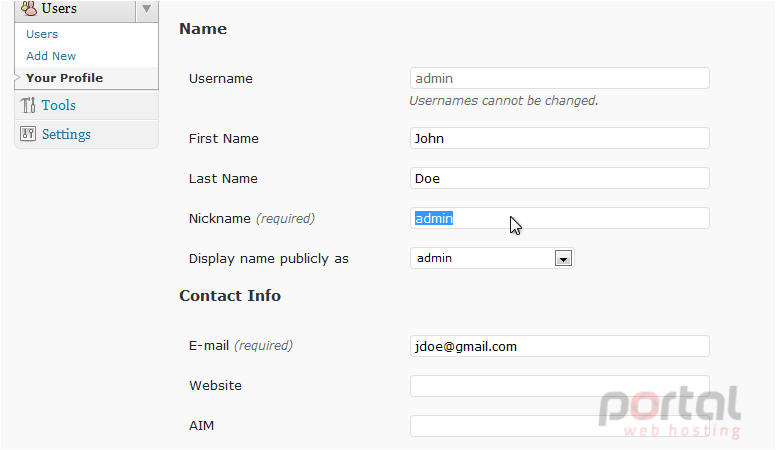The height and width of the screenshot is (450, 776).
Task: Select Your Profile menu item
Action: click(x=64, y=78)
